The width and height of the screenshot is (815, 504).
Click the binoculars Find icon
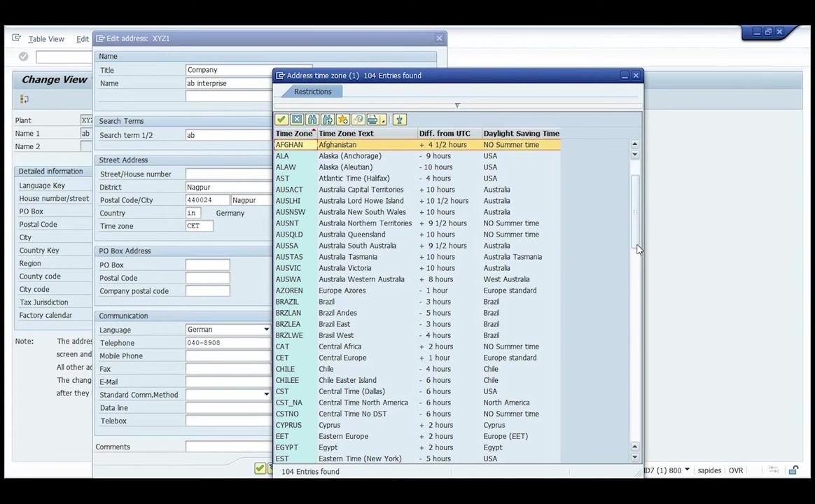coord(312,120)
